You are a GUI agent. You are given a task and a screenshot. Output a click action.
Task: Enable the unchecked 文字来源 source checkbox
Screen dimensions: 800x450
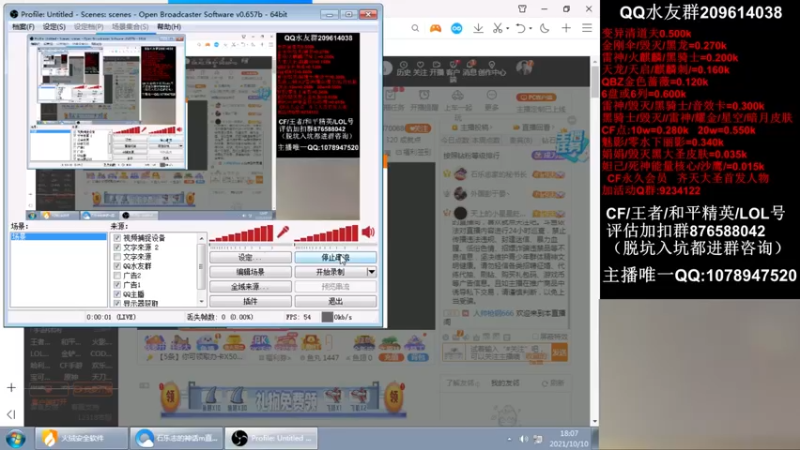coord(117,257)
